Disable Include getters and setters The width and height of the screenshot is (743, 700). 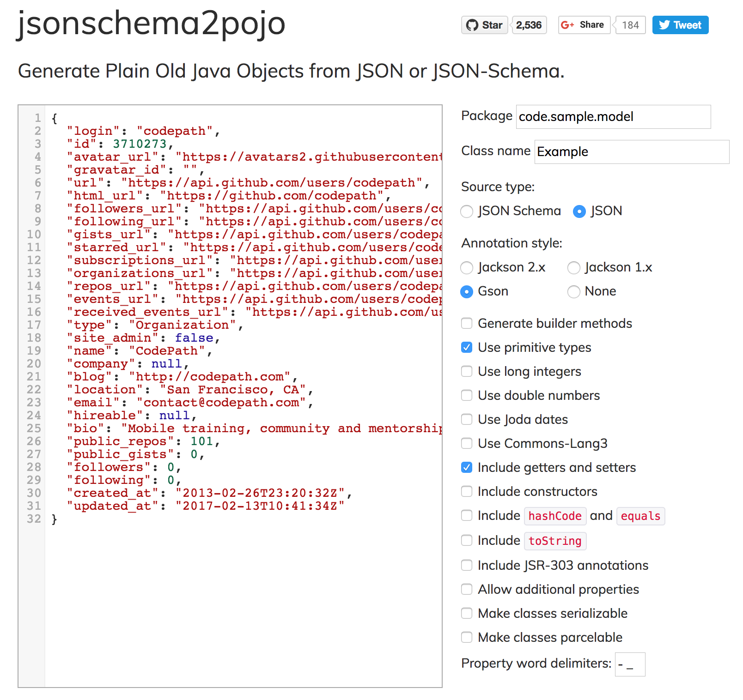point(467,467)
